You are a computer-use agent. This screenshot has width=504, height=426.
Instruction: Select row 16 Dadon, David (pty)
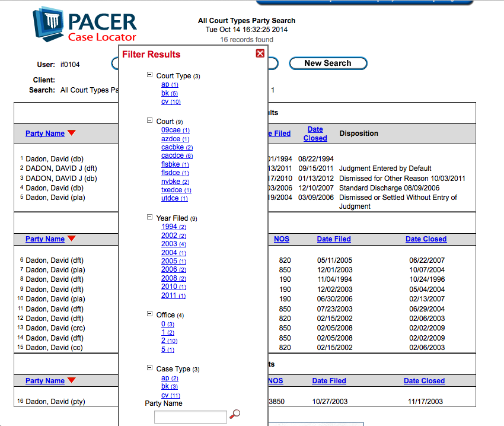click(x=55, y=402)
